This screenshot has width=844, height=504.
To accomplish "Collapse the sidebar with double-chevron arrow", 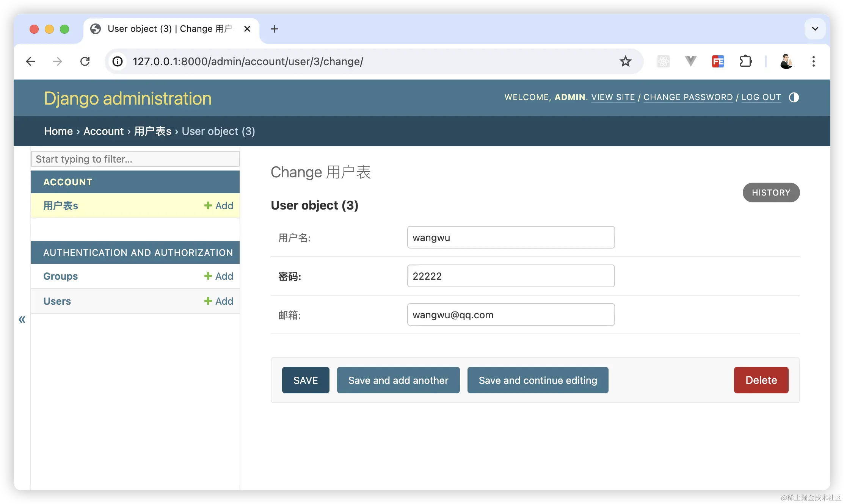I will coord(22,319).
